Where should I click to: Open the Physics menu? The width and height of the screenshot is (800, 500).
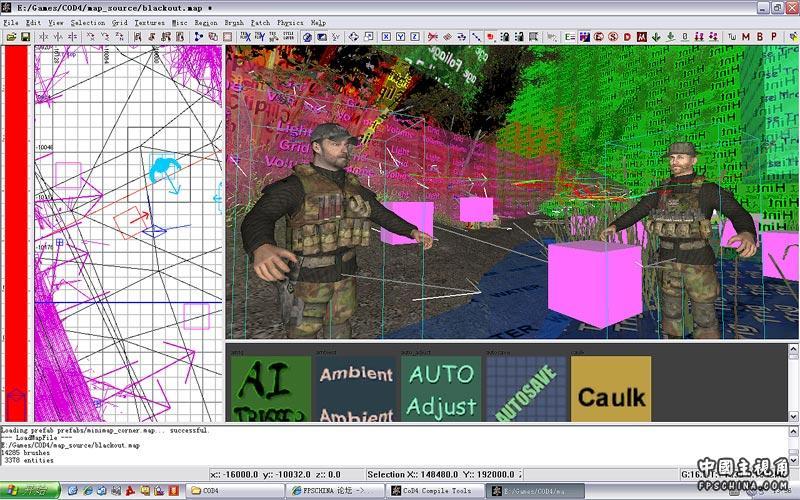[290, 22]
